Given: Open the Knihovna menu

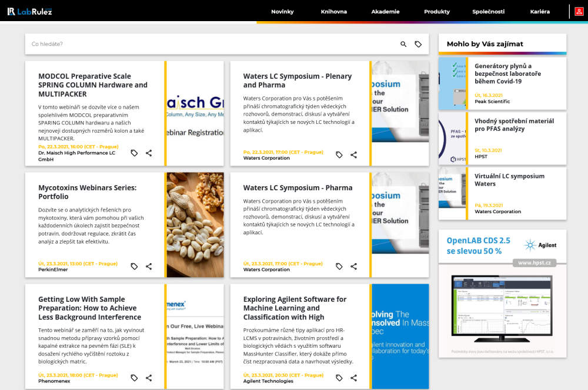Looking at the screenshot, I should [x=334, y=12].
